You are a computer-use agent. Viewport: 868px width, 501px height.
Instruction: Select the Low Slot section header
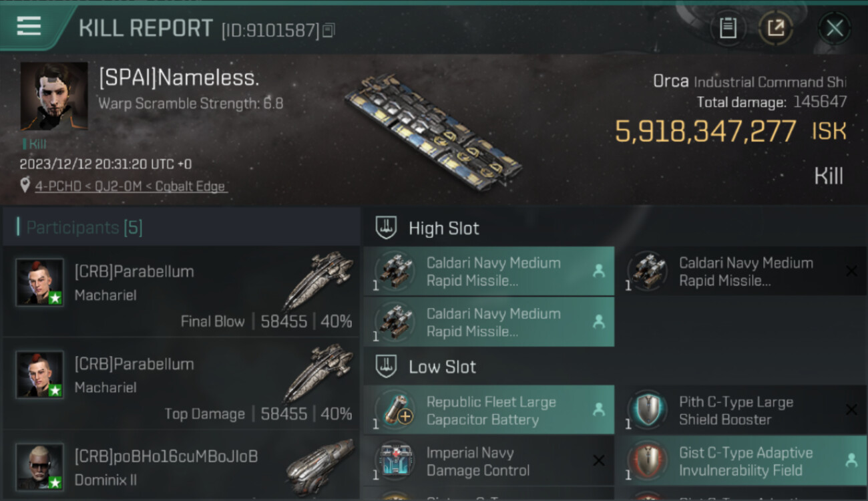pos(442,367)
